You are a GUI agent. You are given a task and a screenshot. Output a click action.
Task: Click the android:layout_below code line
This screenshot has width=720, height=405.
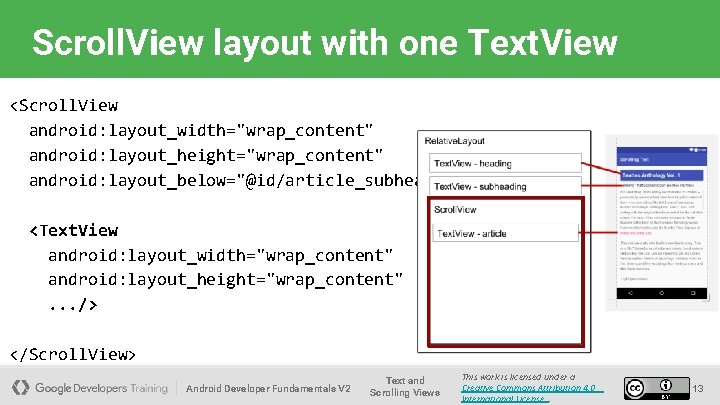click(223, 180)
